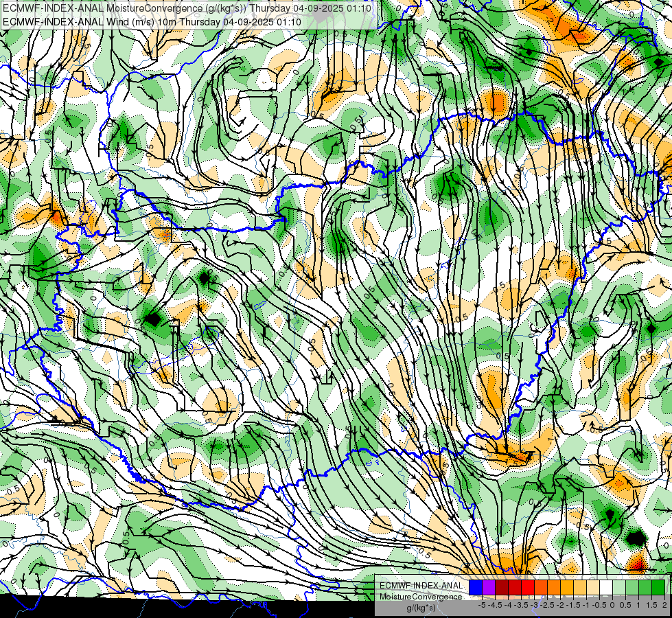Click the purple legend swatch
This screenshot has width=672, height=618.
(x=489, y=588)
